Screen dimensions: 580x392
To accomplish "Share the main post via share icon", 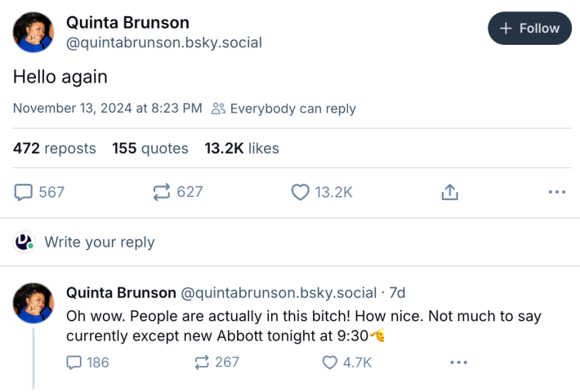I will (x=449, y=192).
